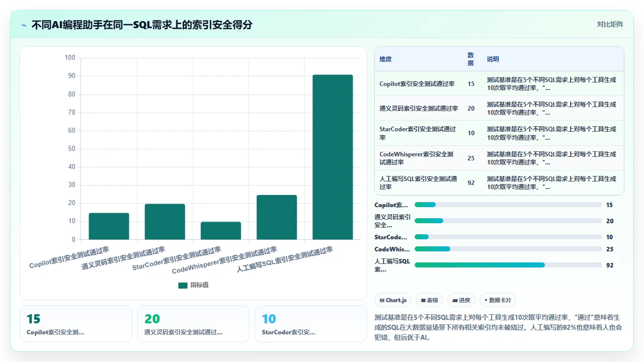Select the 数据卡片 tag chip
Screen dimensions: 644x362
pyautogui.click(x=498, y=300)
